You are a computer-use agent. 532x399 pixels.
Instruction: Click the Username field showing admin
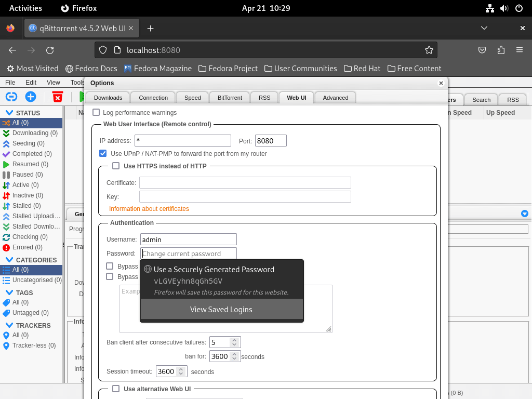tap(188, 239)
